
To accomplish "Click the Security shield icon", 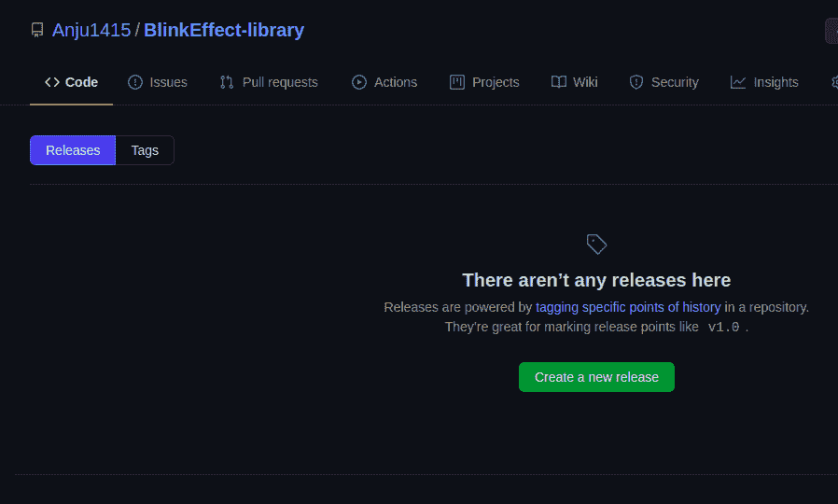I will click(636, 82).
